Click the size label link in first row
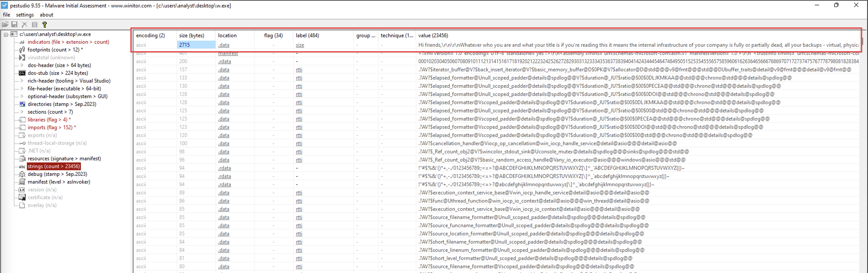The width and height of the screenshot is (868, 273). pos(300,45)
